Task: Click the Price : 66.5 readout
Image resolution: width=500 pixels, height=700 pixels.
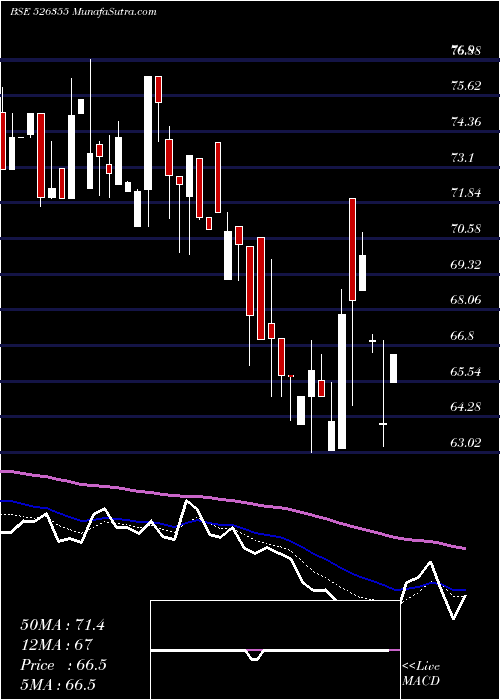Action: pyautogui.click(x=63, y=665)
